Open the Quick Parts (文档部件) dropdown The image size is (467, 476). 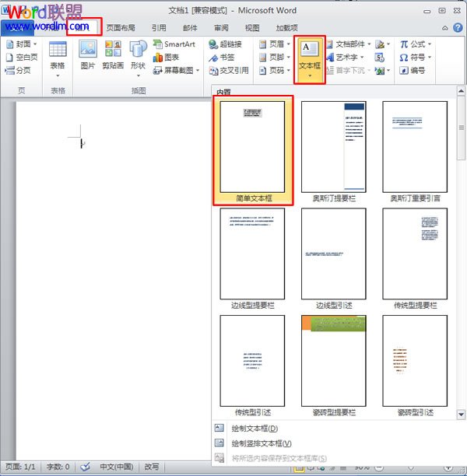349,44
